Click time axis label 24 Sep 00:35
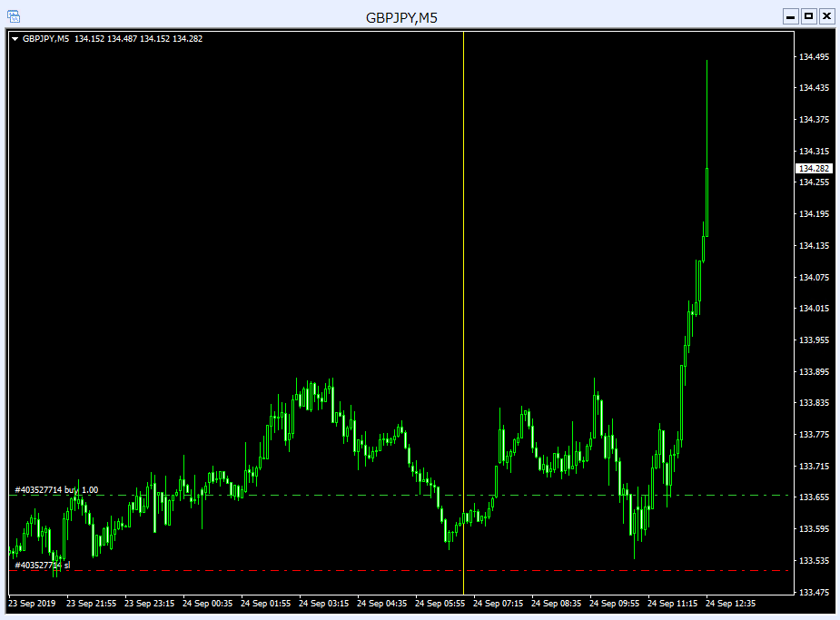 coord(207,604)
